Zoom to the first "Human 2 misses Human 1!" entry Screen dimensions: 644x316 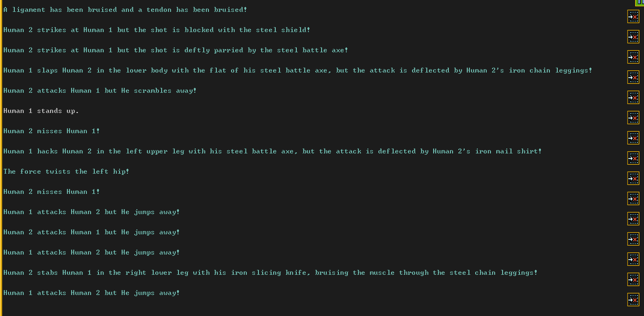pos(633,138)
